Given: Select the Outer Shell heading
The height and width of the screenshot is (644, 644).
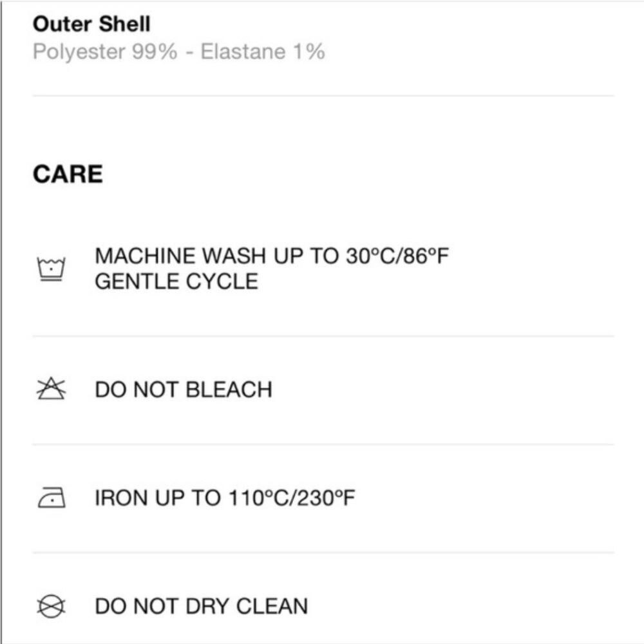Looking at the screenshot, I should point(91,25).
